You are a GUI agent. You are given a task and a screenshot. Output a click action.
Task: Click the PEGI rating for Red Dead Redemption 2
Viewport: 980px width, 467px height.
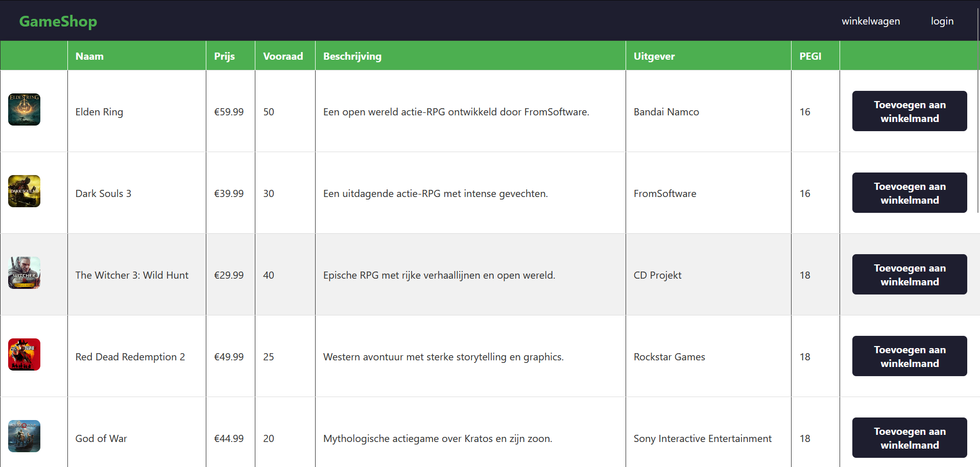[x=805, y=357]
